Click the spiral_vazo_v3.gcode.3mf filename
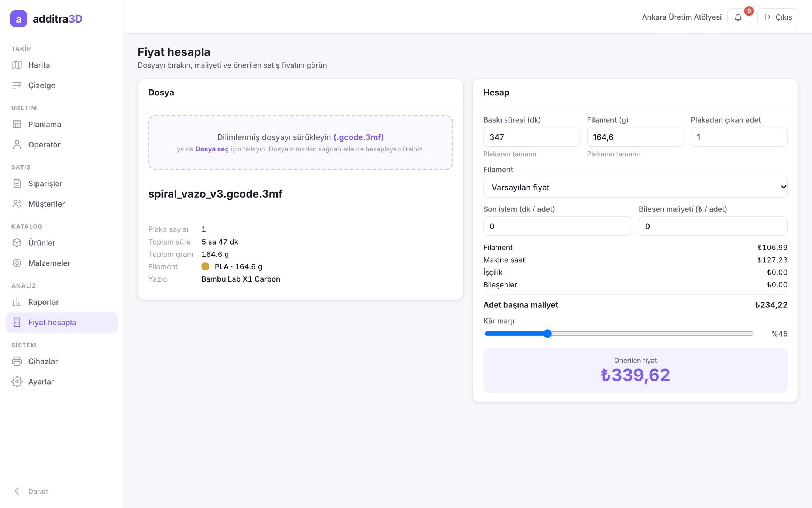 point(215,194)
